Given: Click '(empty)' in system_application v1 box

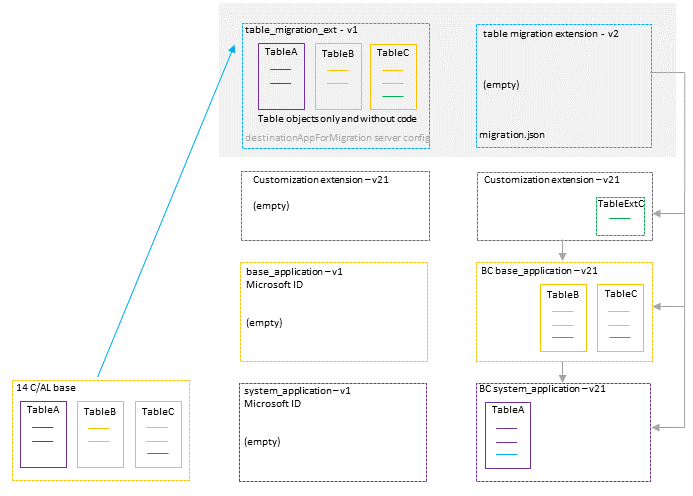Looking at the screenshot, I should coord(262,442).
